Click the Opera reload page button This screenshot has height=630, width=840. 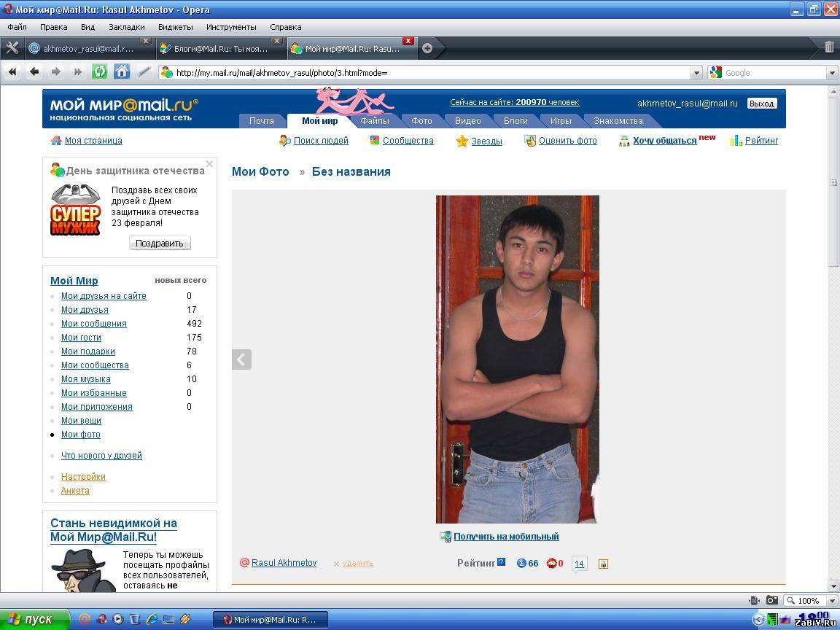point(99,71)
